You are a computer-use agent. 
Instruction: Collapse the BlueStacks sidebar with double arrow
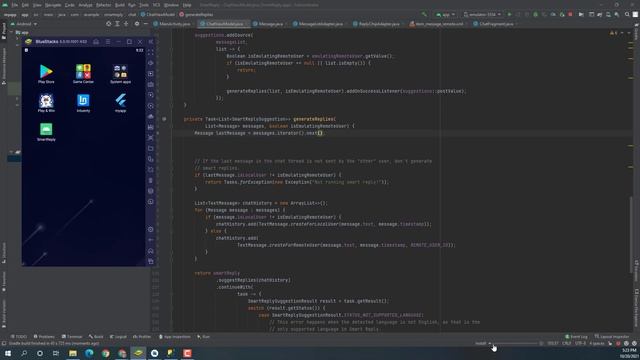151,42
